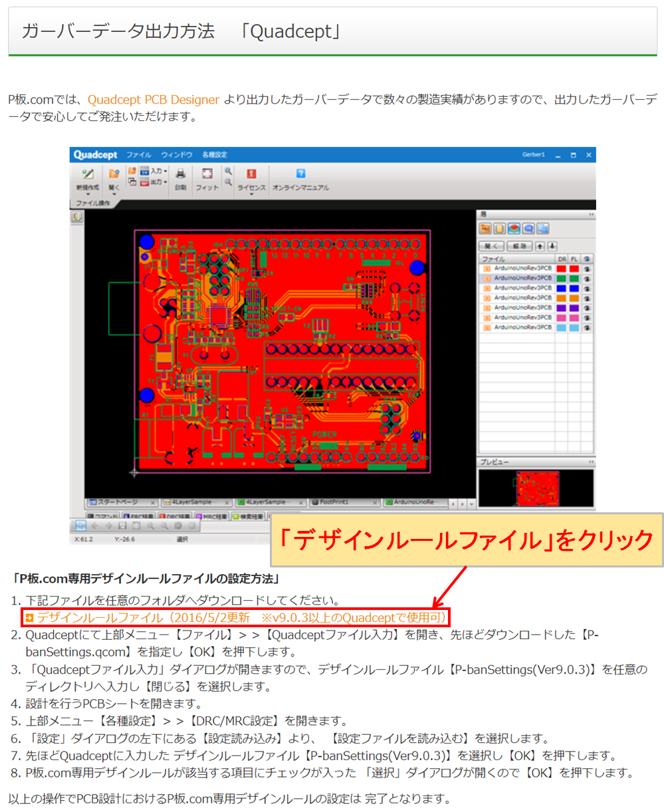Click the 印刷 (Print) toolbar icon

pos(180,174)
